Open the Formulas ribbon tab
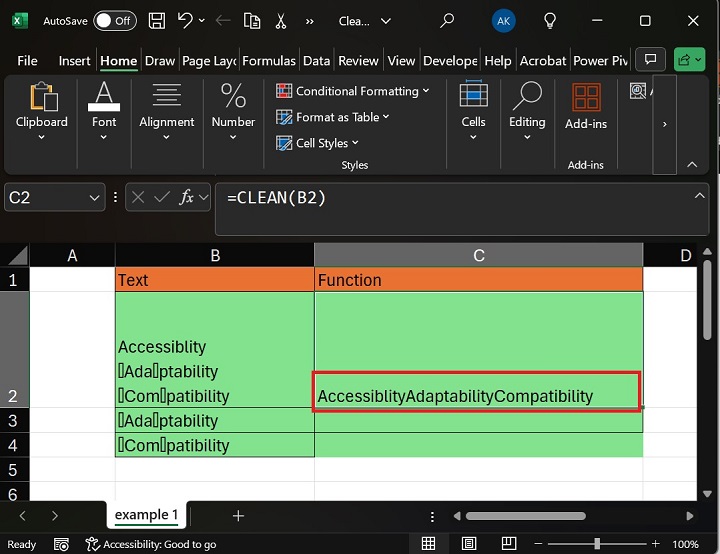Viewport: 720px width, 554px height. (269, 61)
